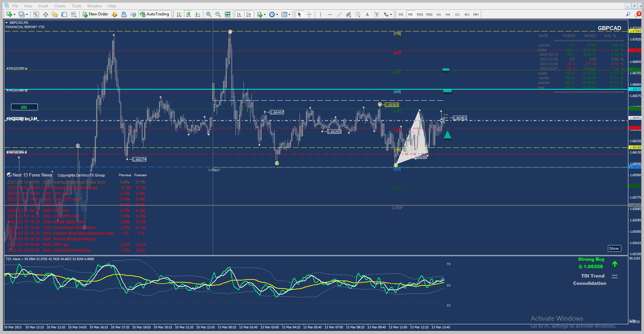Open the templates dropdown arrow
Screen dimensions: 644x334
(289, 15)
